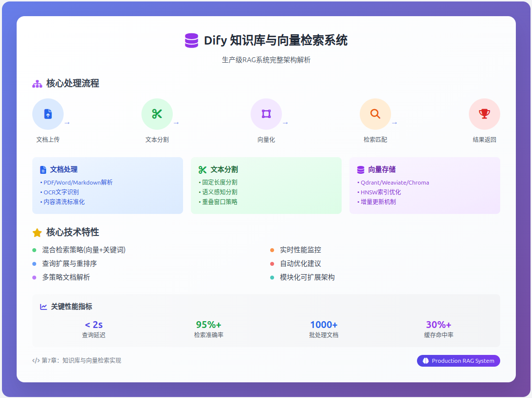Screen dimensions: 532x398
Task: Click the database icon in 向量存储 card
Action: tap(361, 170)
